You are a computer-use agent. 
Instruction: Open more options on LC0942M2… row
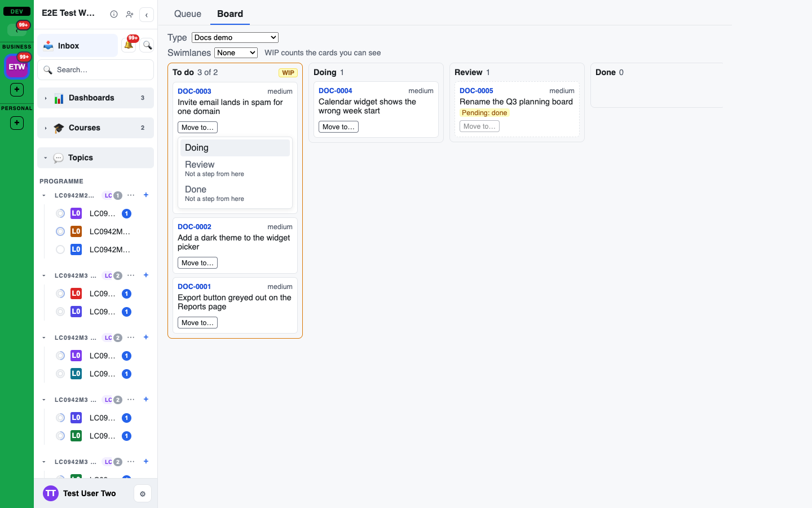(131, 195)
